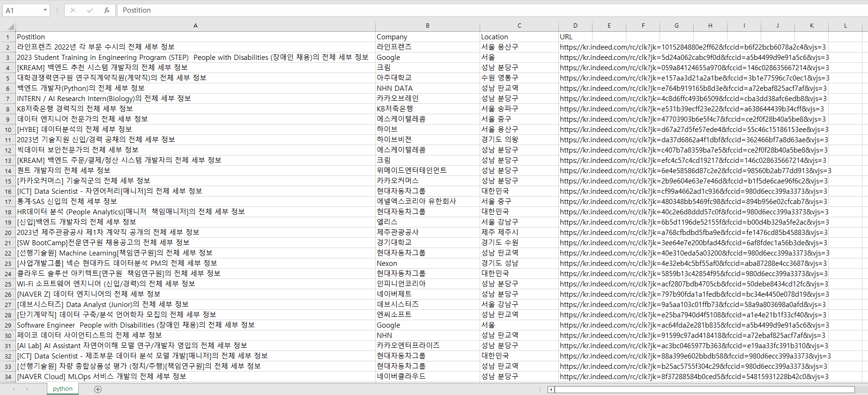Select column D header

(575, 26)
